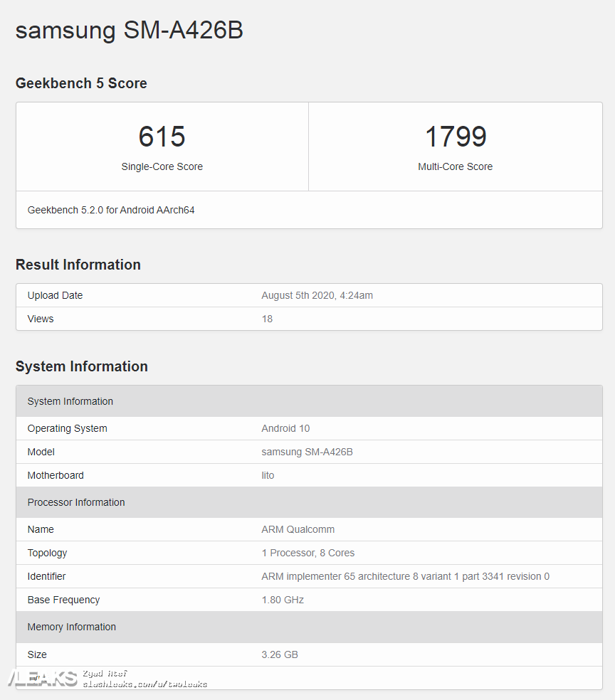The width and height of the screenshot is (615, 700).
Task: Click the 'Geekbench 5 Score' heading
Action: click(81, 83)
